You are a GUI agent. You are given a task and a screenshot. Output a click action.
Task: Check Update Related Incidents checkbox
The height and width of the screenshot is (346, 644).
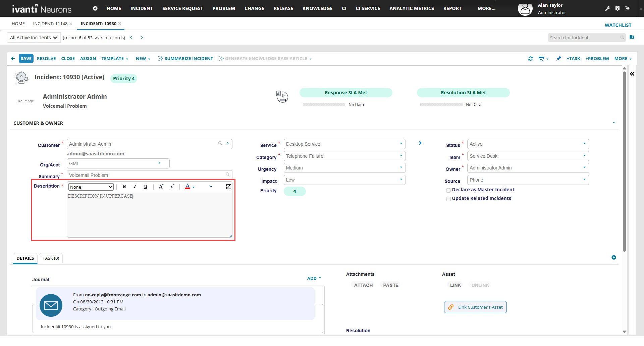(448, 199)
